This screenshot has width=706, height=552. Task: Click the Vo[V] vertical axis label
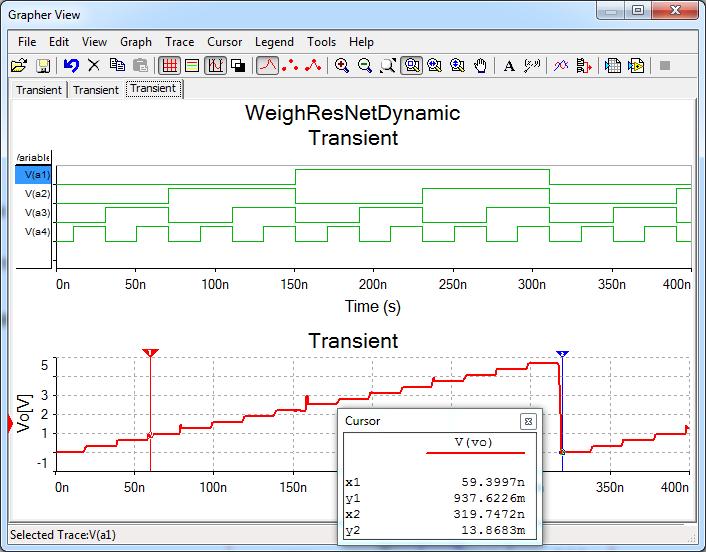coord(24,413)
